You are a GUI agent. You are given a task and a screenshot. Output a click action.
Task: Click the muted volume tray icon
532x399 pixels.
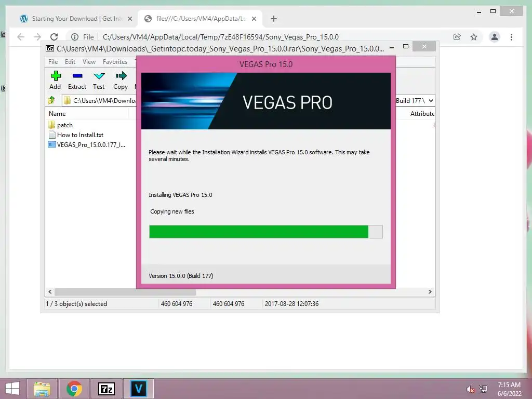pyautogui.click(x=470, y=389)
